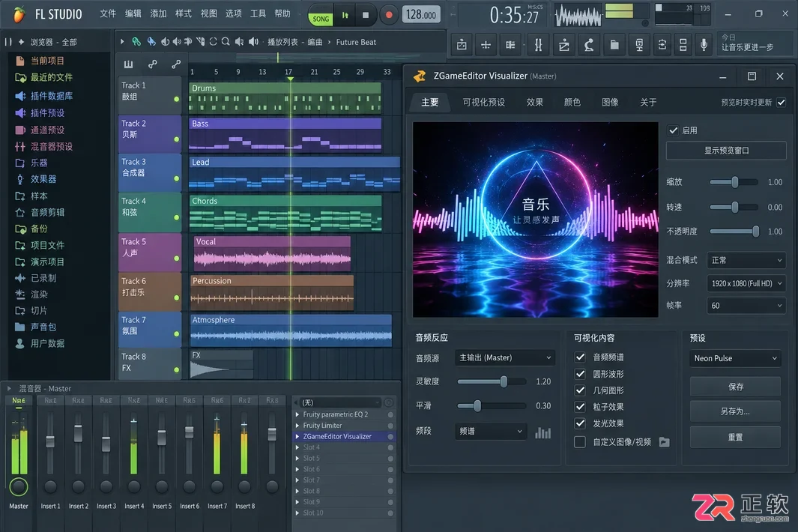Open the (无) mixer preset dropdown

pyautogui.click(x=340, y=402)
